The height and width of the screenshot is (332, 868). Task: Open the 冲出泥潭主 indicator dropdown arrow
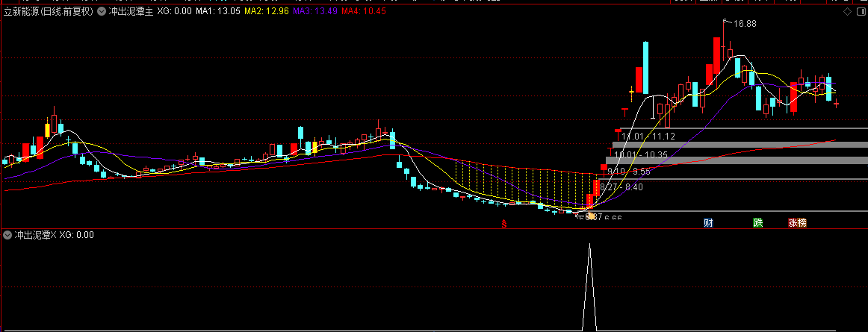(102, 11)
